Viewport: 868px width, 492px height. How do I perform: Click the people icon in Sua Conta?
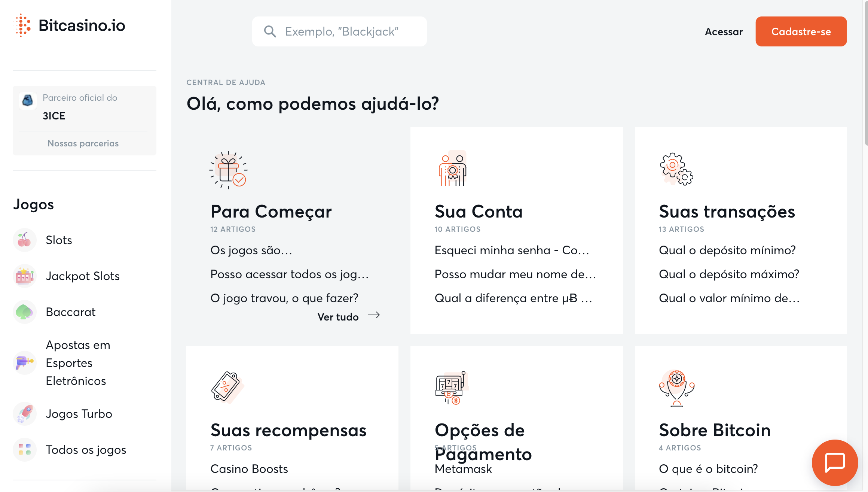tap(452, 168)
